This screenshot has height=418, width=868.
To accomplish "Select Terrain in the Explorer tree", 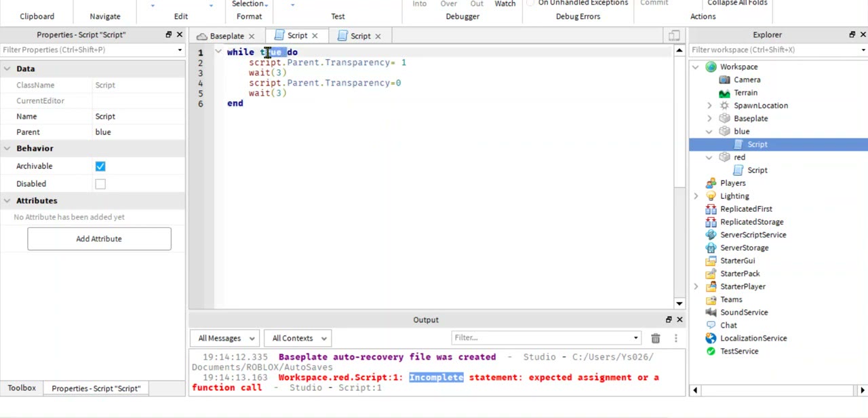I will coord(745,92).
